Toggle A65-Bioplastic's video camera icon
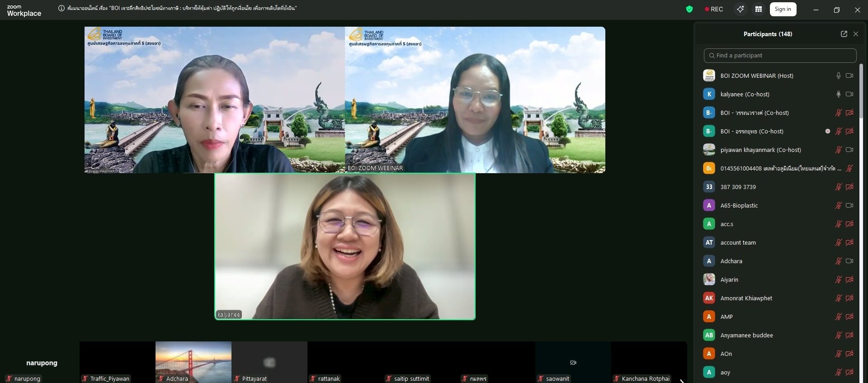 pos(849,205)
